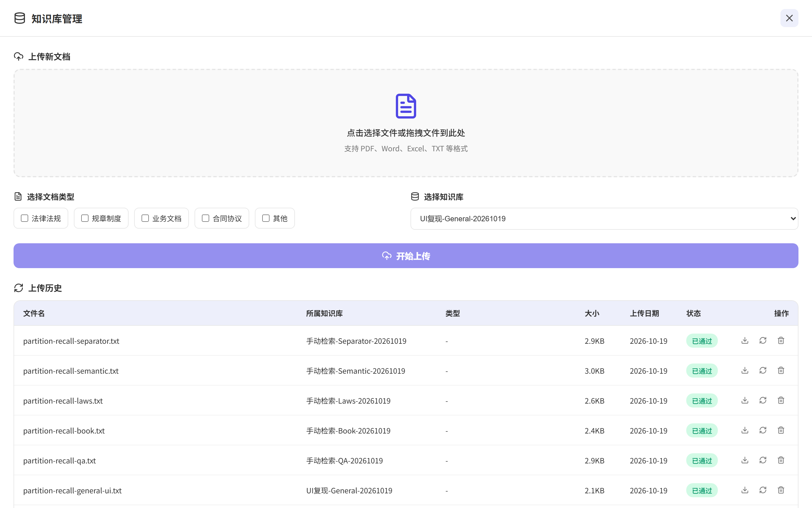Click knowledge base 手动检索-Semantic-20261019
The height and width of the screenshot is (508, 812).
pyautogui.click(x=356, y=371)
